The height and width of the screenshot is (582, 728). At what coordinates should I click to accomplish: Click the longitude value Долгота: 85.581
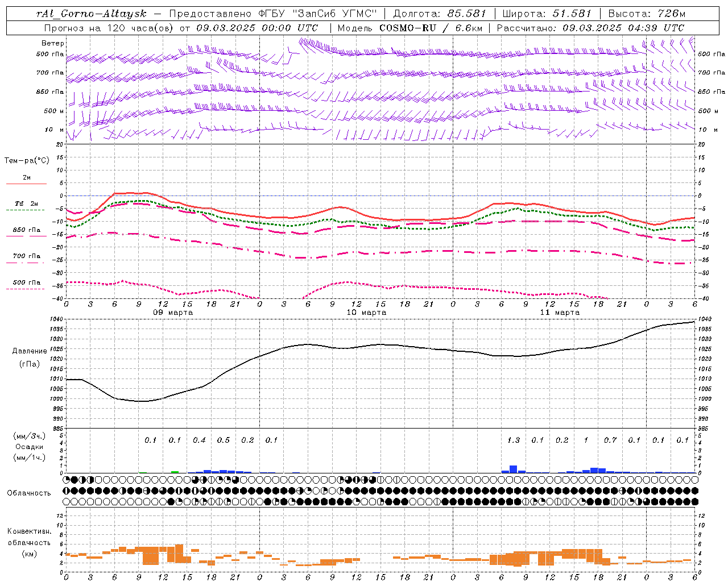[x=440, y=14]
